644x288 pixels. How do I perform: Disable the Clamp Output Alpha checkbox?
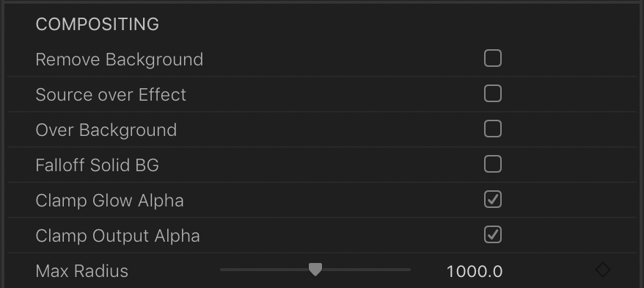492,235
